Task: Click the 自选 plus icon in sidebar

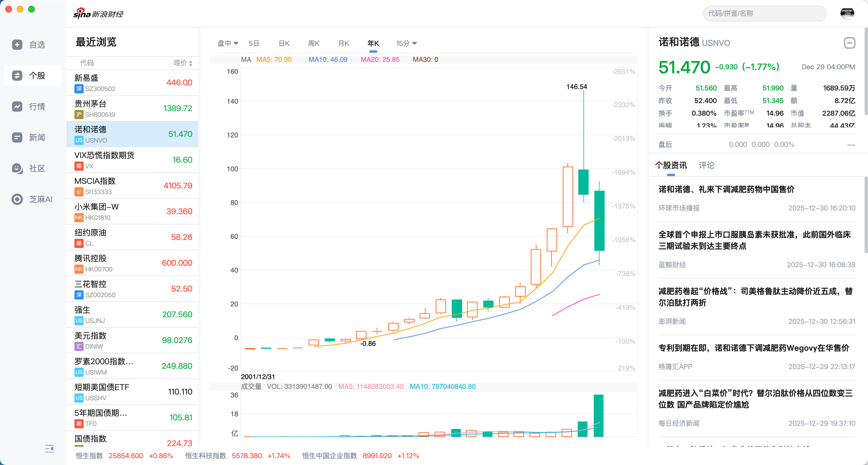Action: (x=17, y=44)
